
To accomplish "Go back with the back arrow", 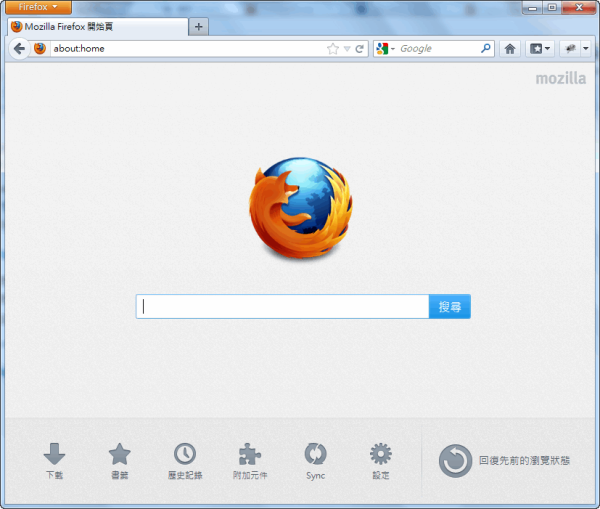I will 19,49.
